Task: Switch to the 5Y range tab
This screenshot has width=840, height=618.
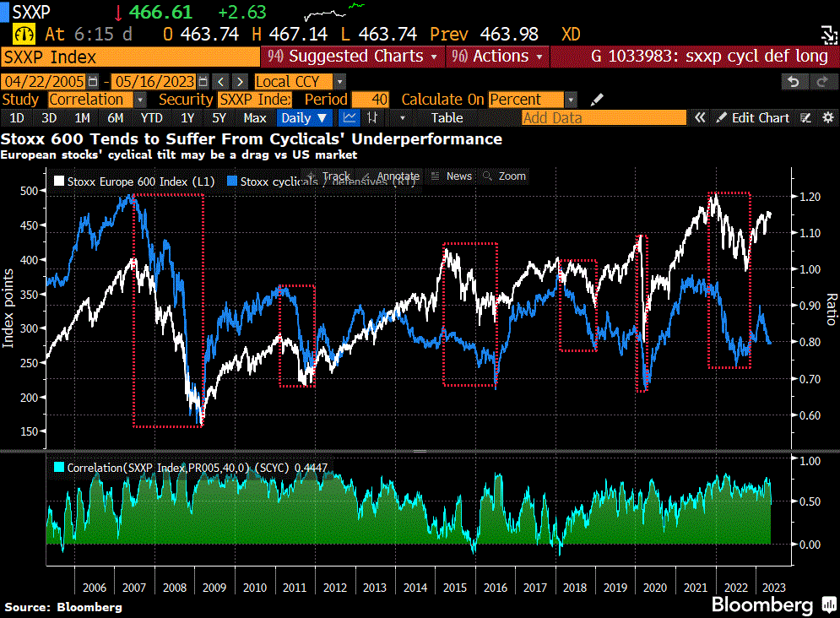Action: [x=219, y=118]
